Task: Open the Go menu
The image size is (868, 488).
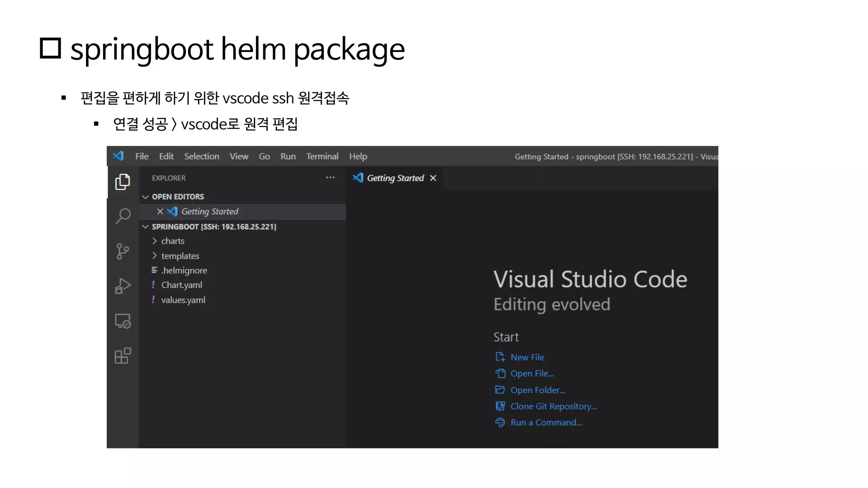Action: [x=264, y=156]
